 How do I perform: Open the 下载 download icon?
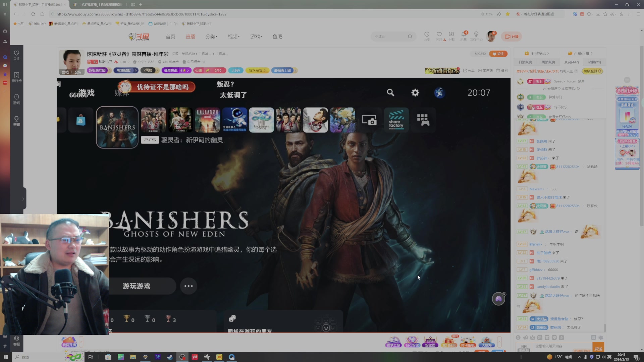click(451, 35)
